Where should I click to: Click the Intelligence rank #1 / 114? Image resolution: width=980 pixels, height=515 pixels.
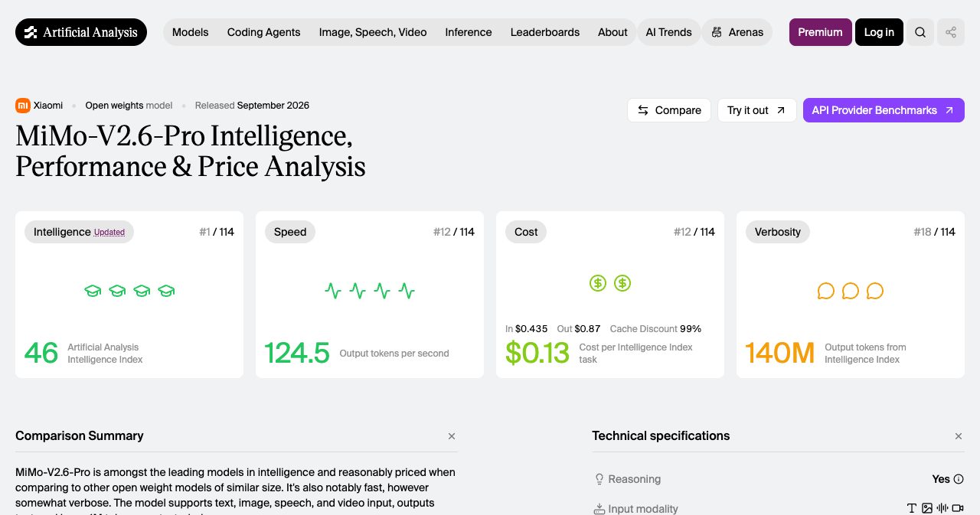click(217, 232)
